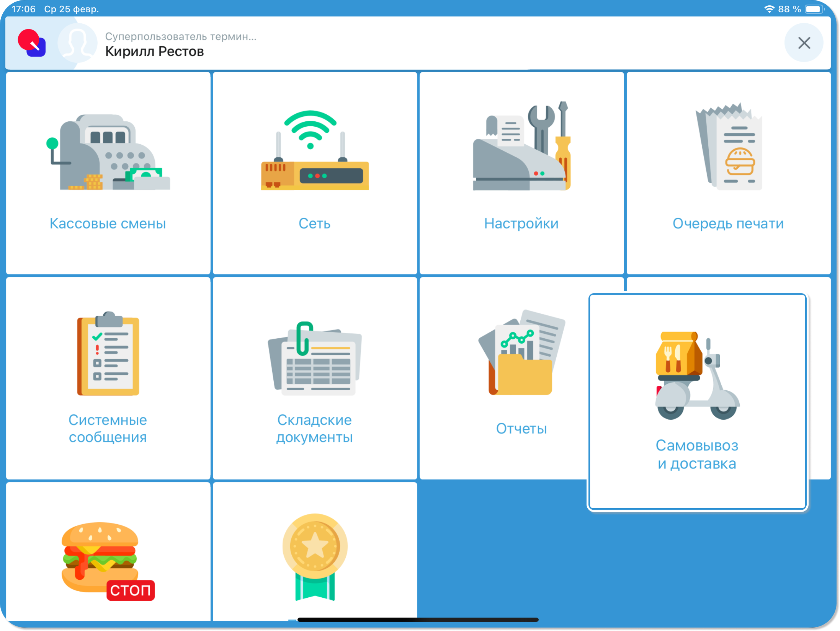Viewport: 840px width, 631px height.
Task: Select the Очередь печати label
Action: point(728,223)
